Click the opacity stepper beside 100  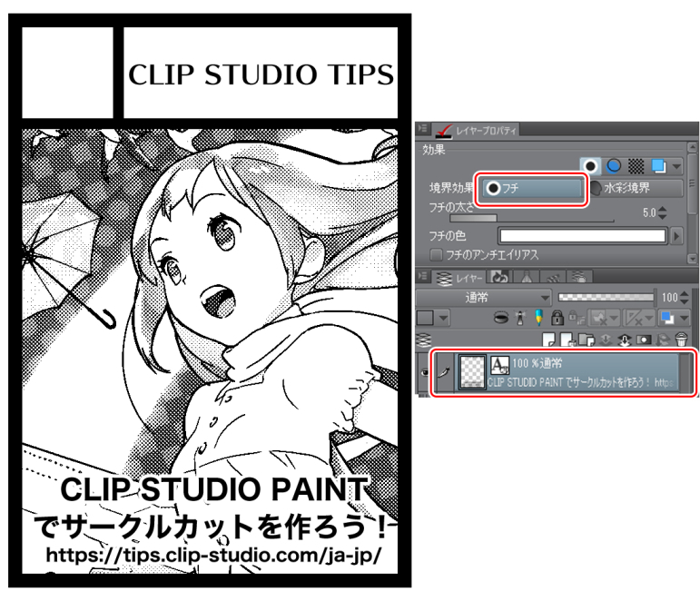click(x=685, y=298)
